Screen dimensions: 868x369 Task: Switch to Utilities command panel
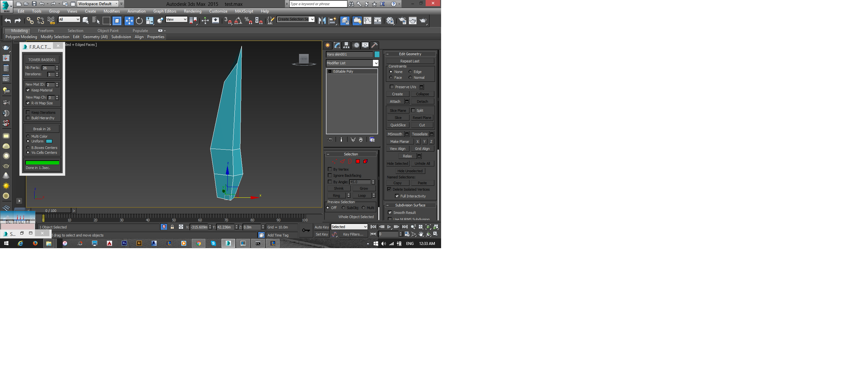[374, 45]
